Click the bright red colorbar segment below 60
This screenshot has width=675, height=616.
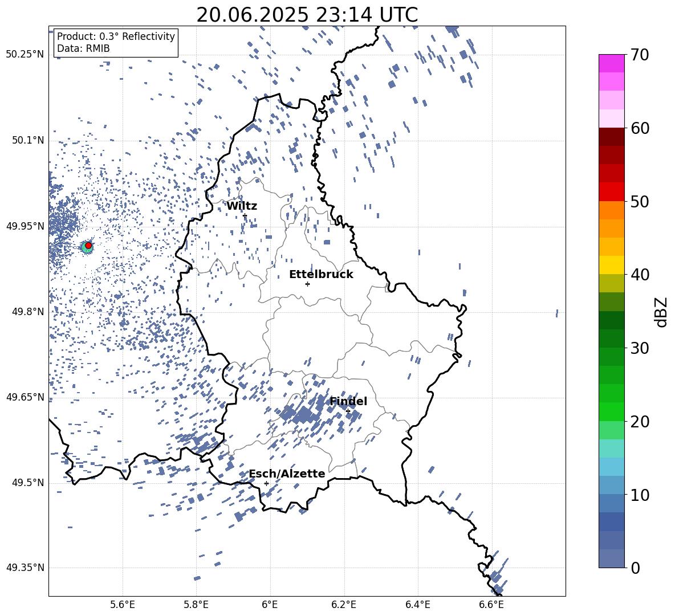(x=612, y=192)
